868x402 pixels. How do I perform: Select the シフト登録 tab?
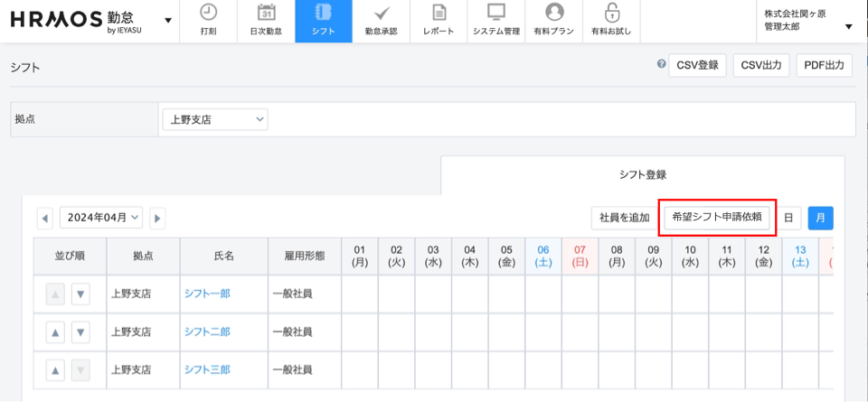tap(642, 174)
